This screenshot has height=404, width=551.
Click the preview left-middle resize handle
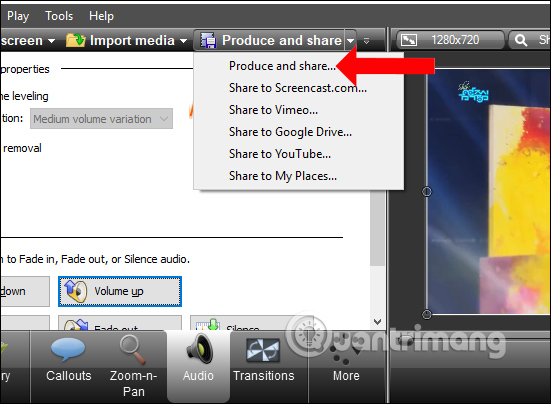427,191
